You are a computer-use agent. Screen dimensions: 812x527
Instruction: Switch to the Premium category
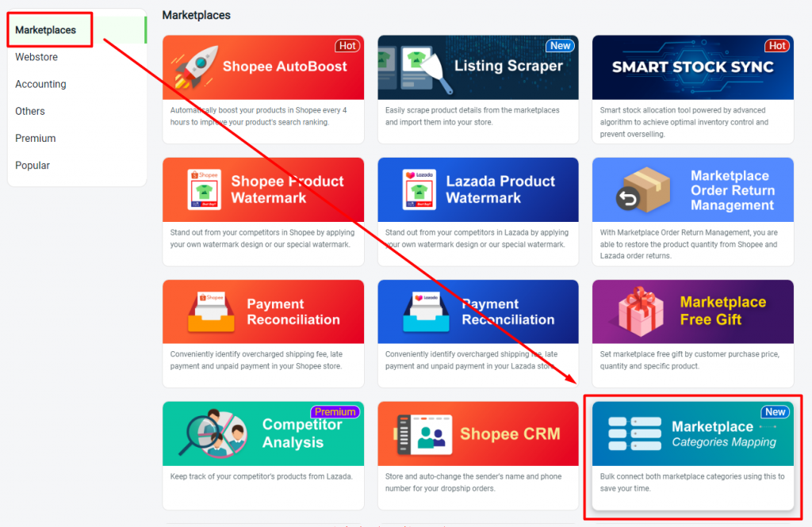35,138
